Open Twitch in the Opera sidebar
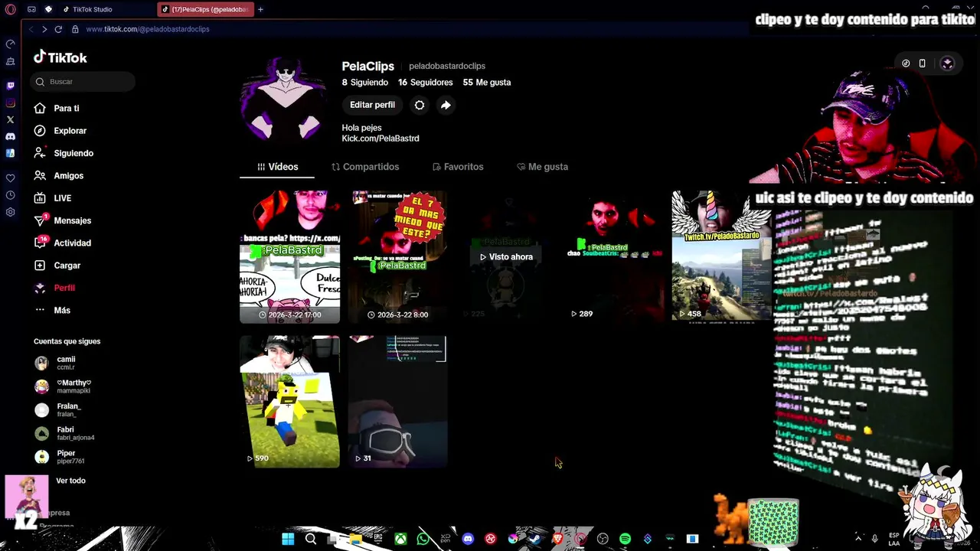Screen dimensions: 980x551 coord(10,86)
